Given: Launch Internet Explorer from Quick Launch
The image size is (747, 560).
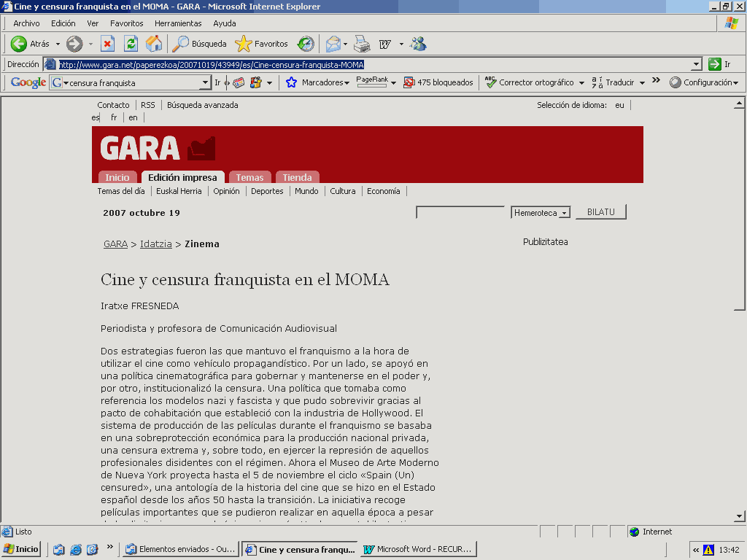Looking at the screenshot, I should [x=76, y=550].
